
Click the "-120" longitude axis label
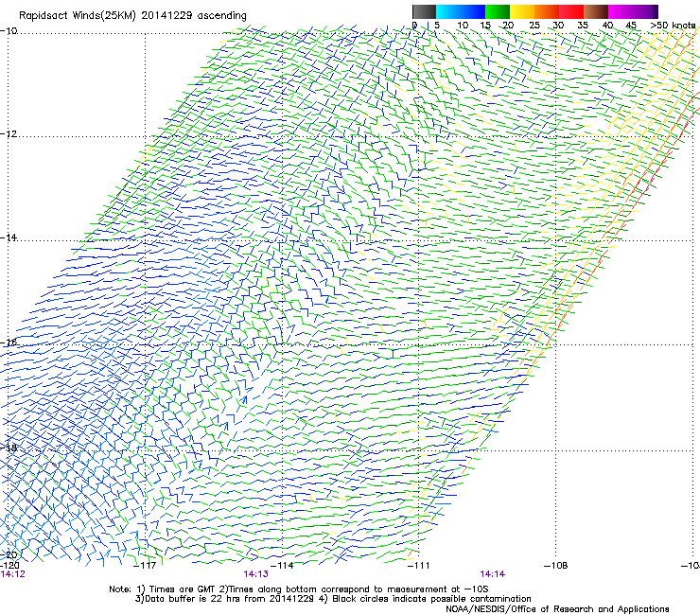coord(9,566)
